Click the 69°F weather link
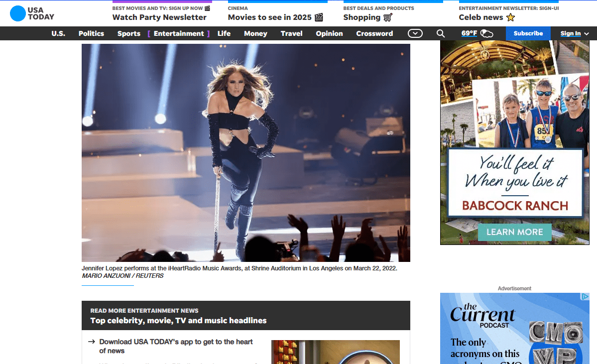This screenshot has width=597, height=364. pyautogui.click(x=469, y=33)
